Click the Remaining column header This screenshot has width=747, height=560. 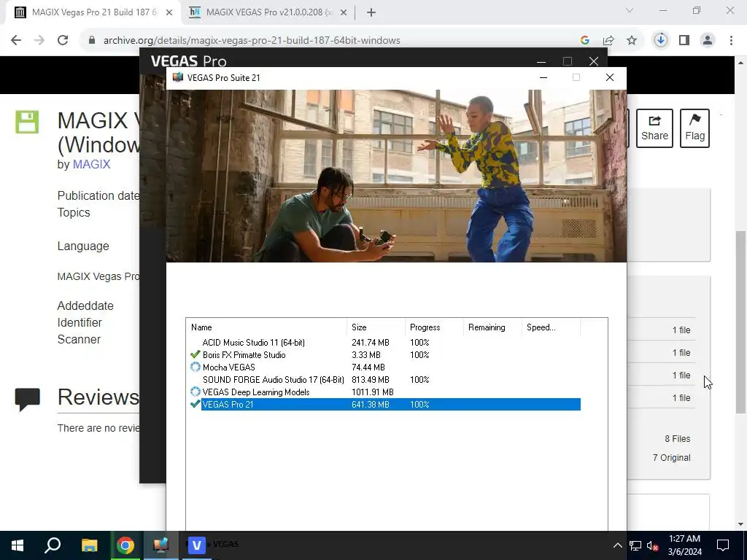492,327
